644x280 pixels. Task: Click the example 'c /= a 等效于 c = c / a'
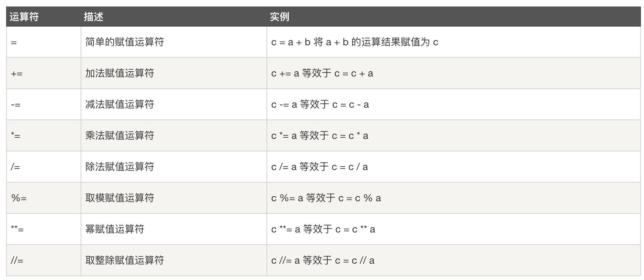[319, 167]
